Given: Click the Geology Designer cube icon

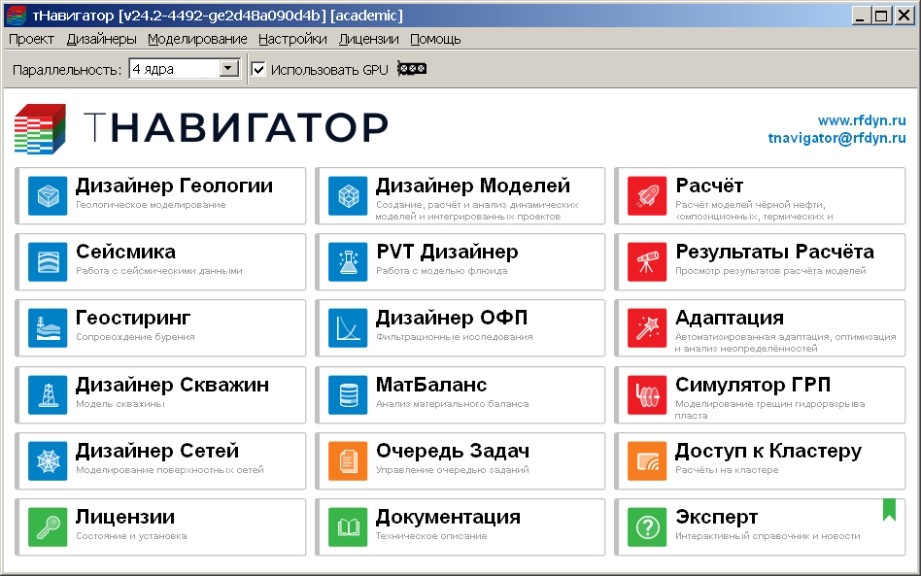Looking at the screenshot, I should [47, 196].
